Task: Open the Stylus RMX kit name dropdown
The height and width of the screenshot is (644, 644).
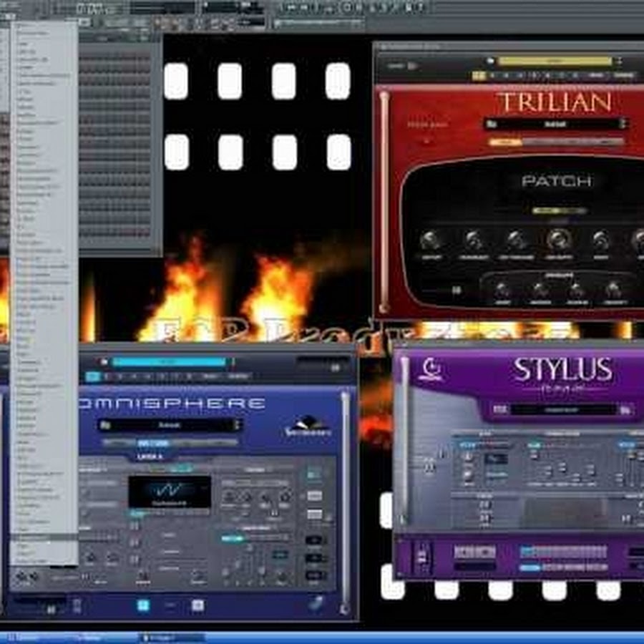Action: click(562, 410)
